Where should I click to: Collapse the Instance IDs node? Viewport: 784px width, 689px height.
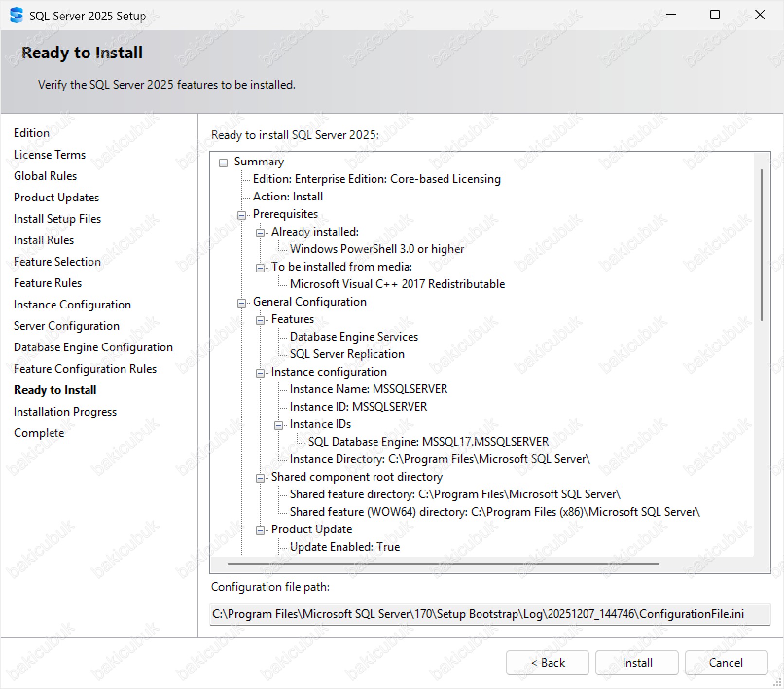click(x=279, y=425)
